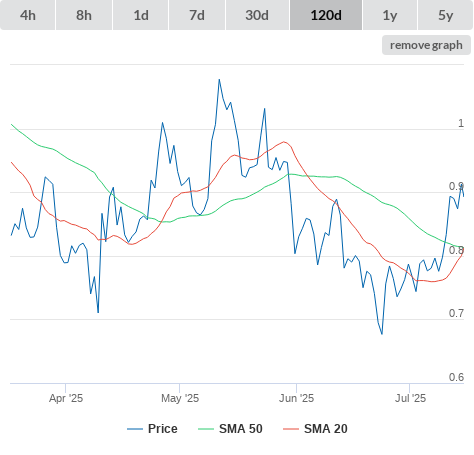Select the 4h time range tab

(28, 15)
